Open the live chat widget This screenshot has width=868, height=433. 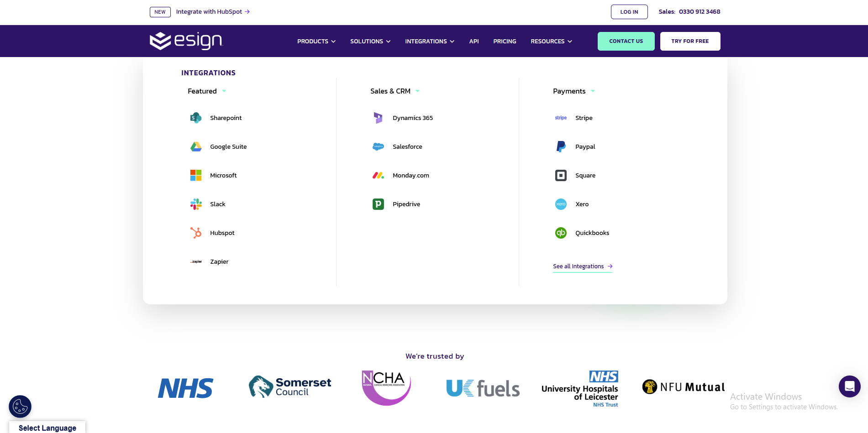coord(849,386)
